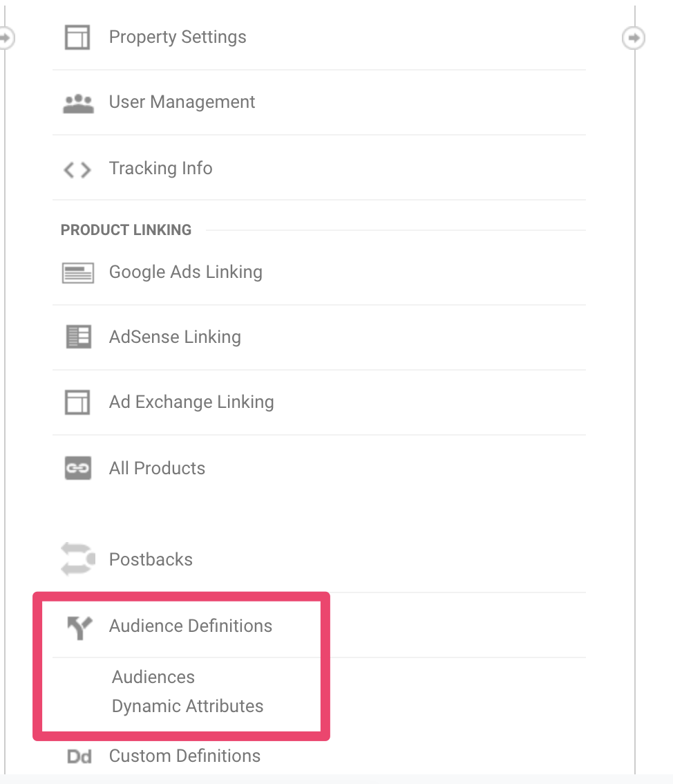Viewport: 673px width, 784px height.
Task: Click the Tracking Info code brackets icon
Action: (77, 169)
